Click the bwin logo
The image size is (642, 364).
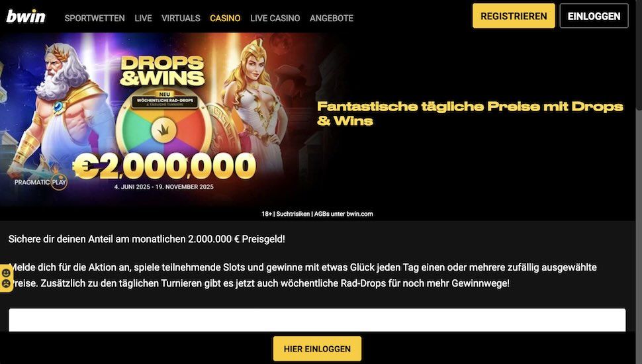point(26,17)
